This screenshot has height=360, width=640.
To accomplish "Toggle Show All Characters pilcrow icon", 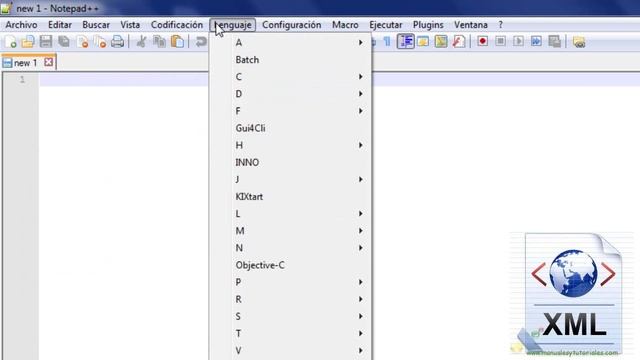I will [387, 42].
